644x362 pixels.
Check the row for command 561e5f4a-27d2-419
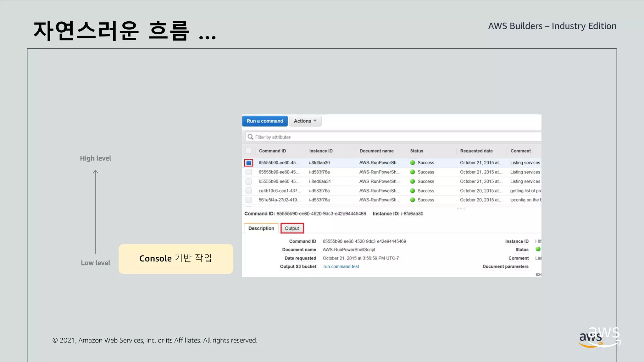tap(248, 200)
